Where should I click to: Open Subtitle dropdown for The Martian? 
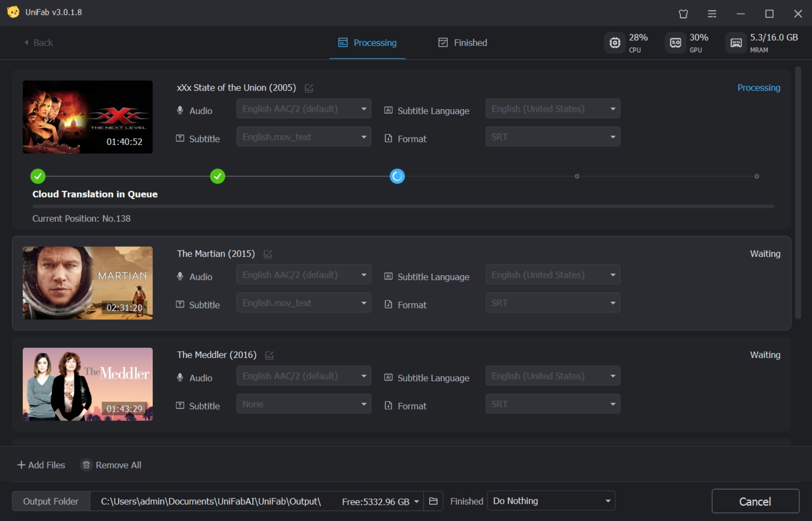[304, 303]
